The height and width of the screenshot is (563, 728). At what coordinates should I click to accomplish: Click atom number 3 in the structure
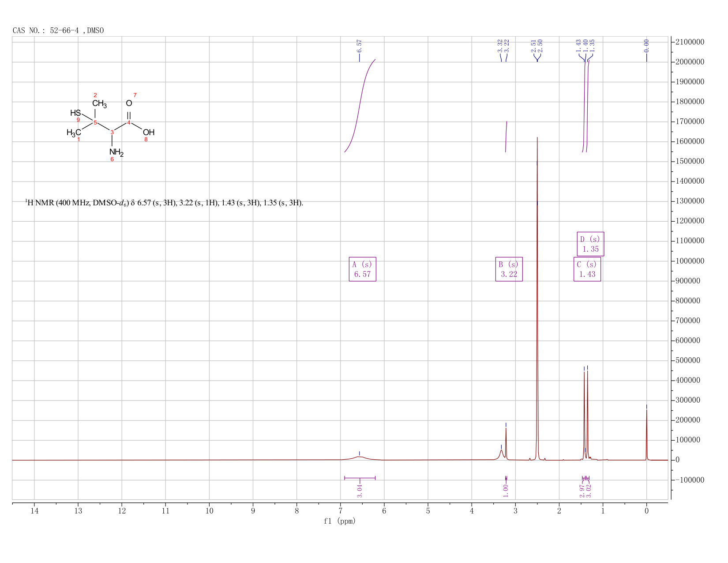pos(112,132)
